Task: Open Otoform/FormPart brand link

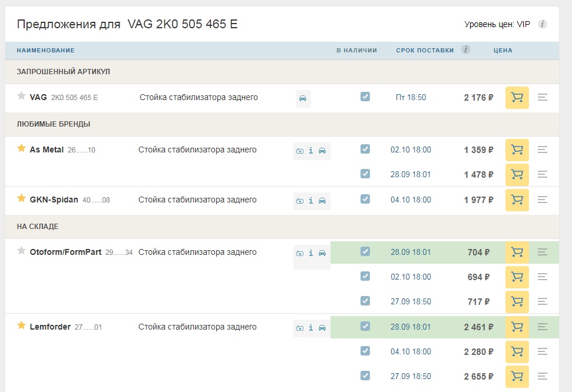Action: [x=65, y=252]
